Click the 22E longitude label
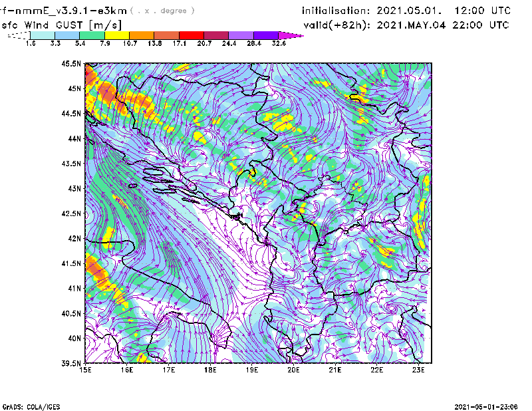This screenshot has height=411, width=532. pyautogui.click(x=376, y=370)
